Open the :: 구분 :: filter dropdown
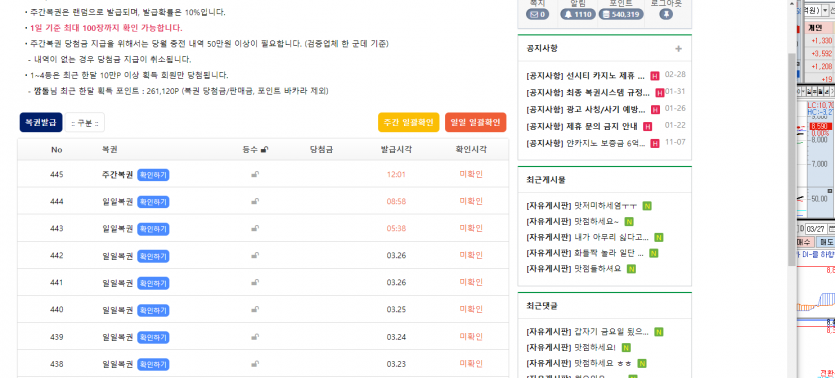Screen dimensions: 835x378 [85, 123]
